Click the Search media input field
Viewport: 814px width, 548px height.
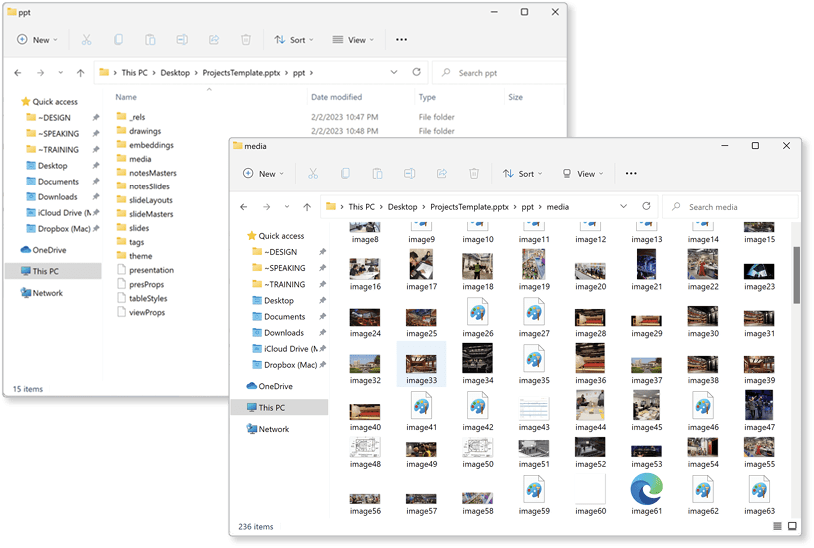point(731,207)
